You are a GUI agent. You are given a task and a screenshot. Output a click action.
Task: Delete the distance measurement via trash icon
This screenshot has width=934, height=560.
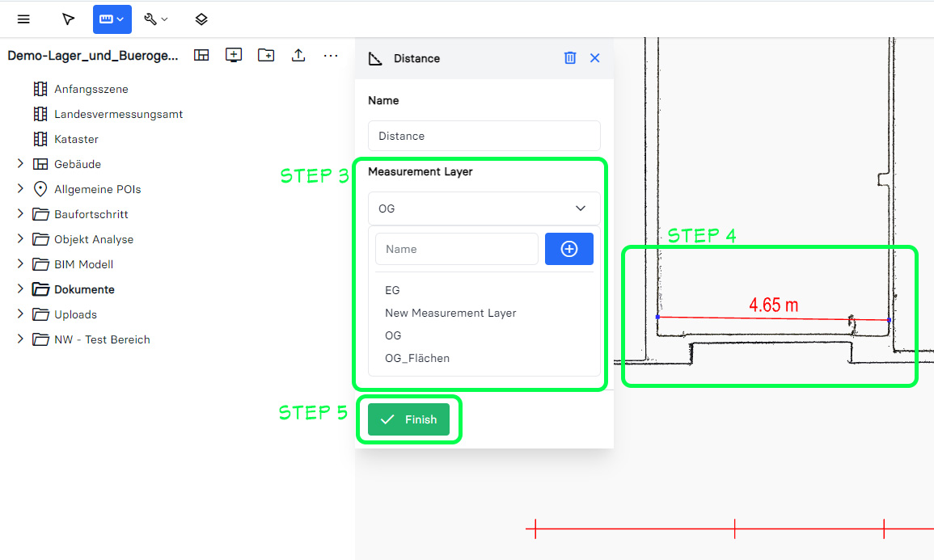click(x=570, y=58)
